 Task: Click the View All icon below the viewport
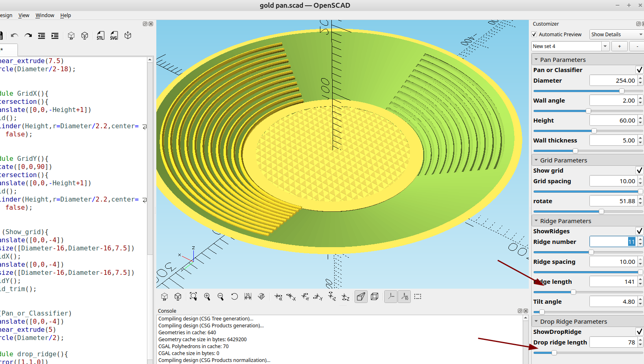coord(193,296)
